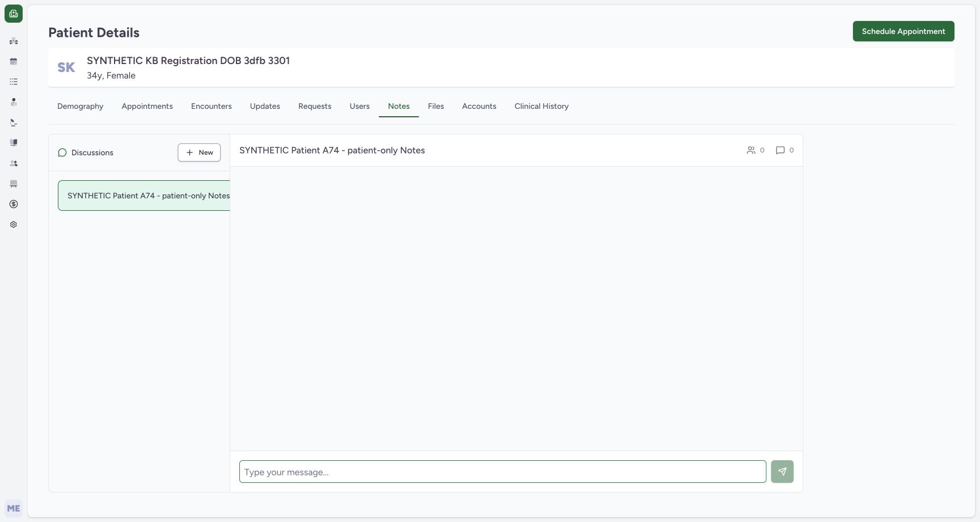This screenshot has width=980, height=522.
Task: Switch to the Demography tab
Action: (x=81, y=106)
